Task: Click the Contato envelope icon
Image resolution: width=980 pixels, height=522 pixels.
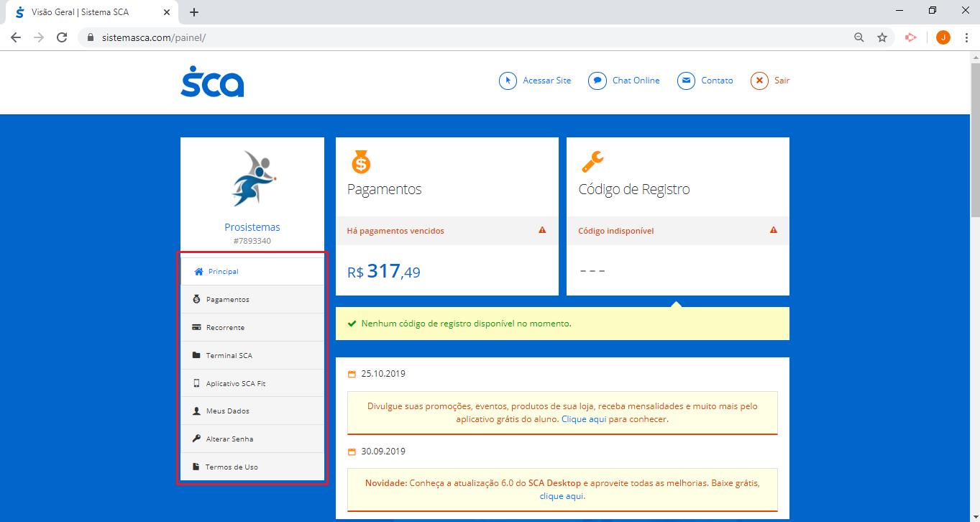Action: coord(687,81)
